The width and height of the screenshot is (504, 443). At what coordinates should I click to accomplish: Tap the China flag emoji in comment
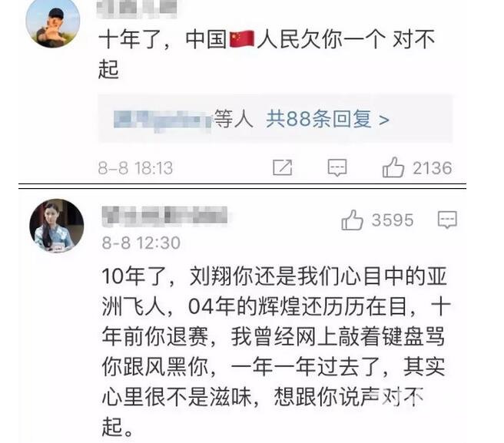[242, 39]
